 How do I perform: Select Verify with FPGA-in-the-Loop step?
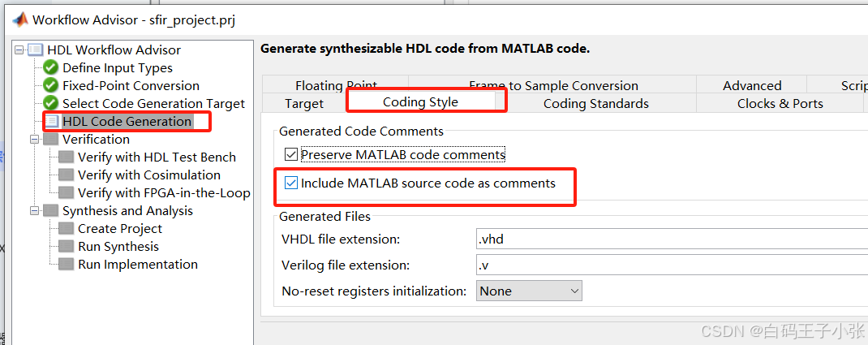[x=163, y=193]
